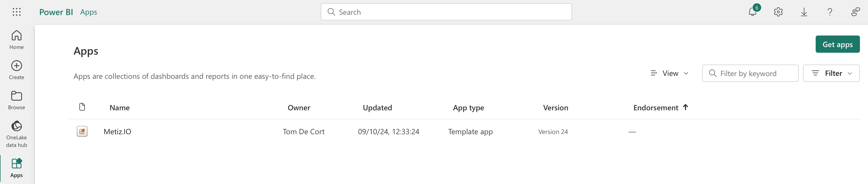Expand the View dropdown

[669, 73]
